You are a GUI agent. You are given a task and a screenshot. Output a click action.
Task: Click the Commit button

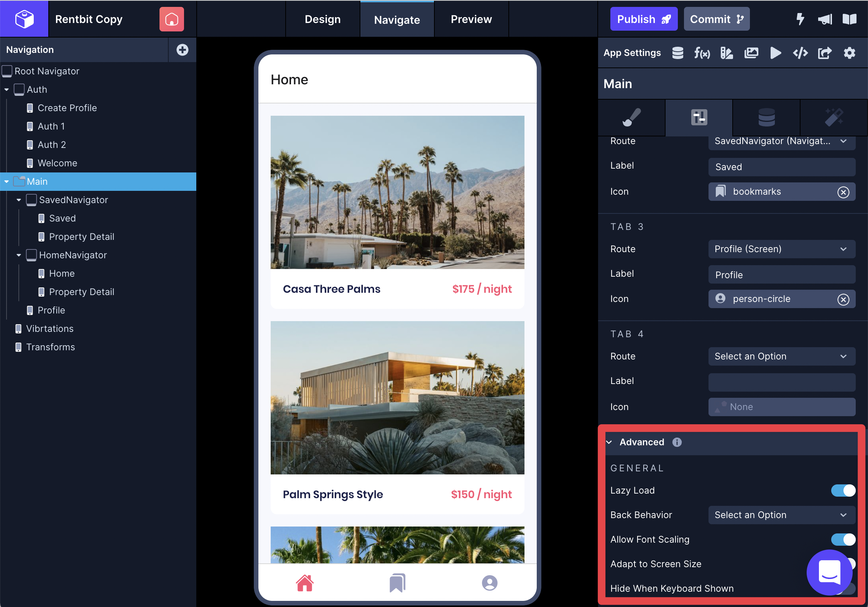pyautogui.click(x=716, y=19)
